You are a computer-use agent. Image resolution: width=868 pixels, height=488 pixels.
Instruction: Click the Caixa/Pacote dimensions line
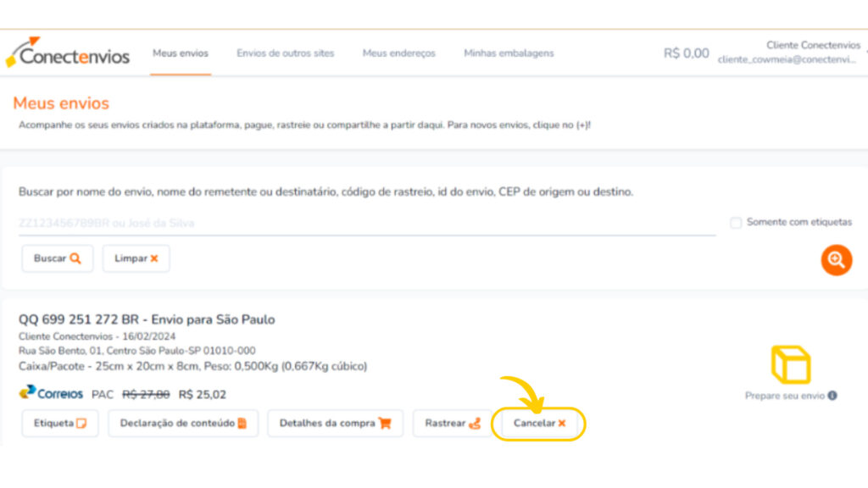pyautogui.click(x=192, y=366)
